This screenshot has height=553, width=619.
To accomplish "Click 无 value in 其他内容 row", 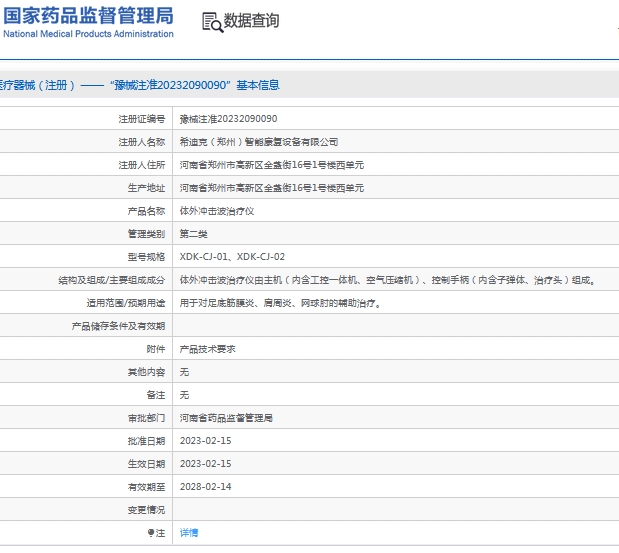I will (184, 372).
